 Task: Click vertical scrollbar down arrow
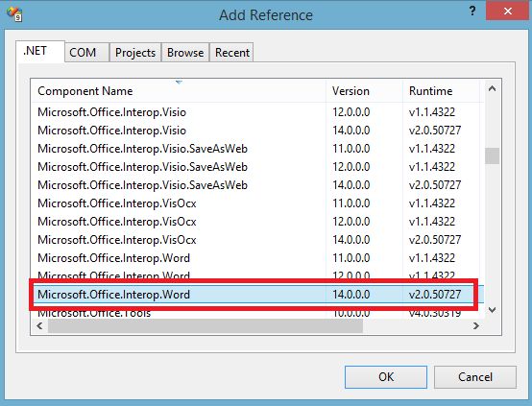492,310
